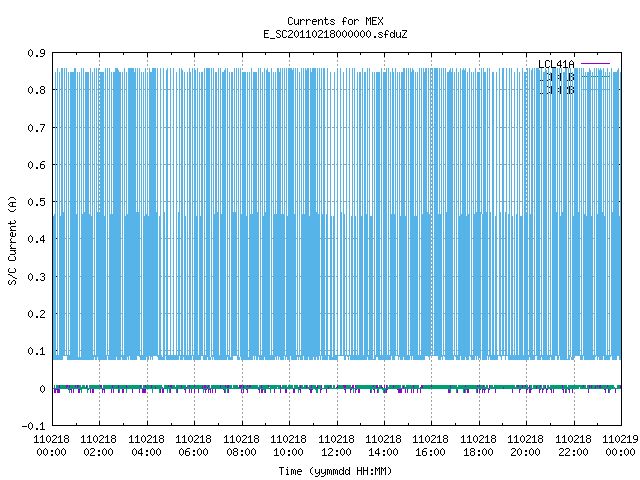Click the x-axis tick label '110218 18:00'
Screen dimensions: 640x480
(x=478, y=446)
